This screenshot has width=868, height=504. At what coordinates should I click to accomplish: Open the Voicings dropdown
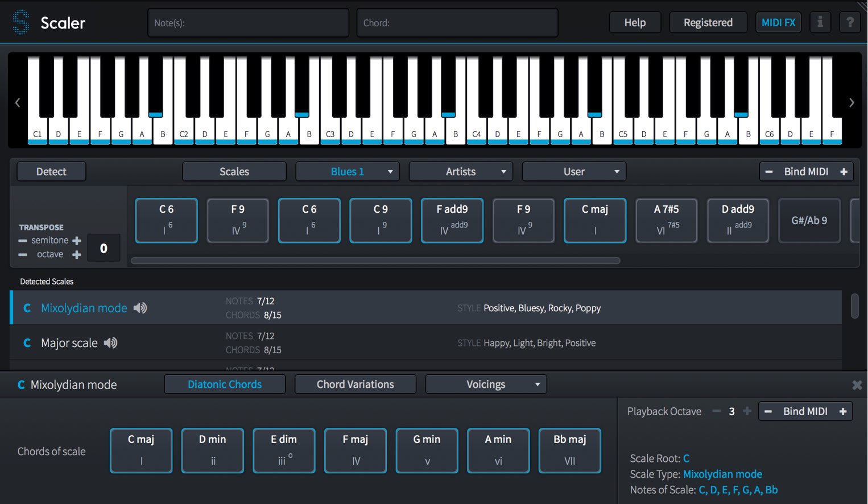point(486,385)
